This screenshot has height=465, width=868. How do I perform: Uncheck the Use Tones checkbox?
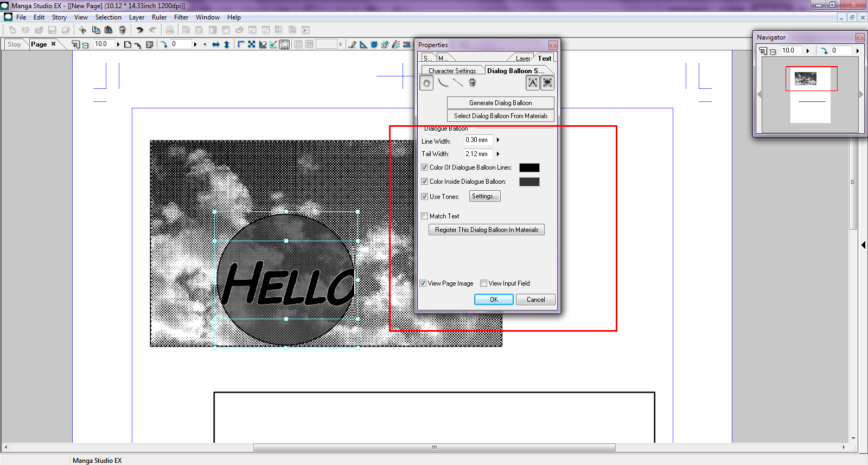pos(425,197)
